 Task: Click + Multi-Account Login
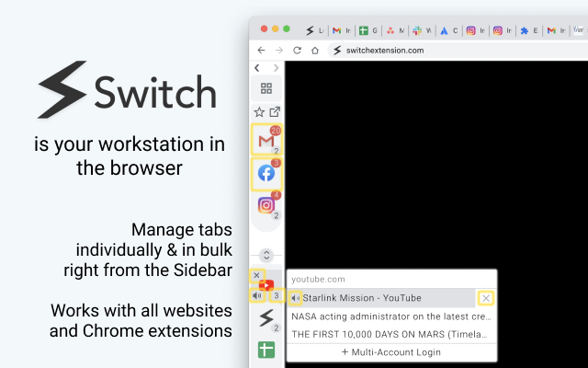coord(391,352)
